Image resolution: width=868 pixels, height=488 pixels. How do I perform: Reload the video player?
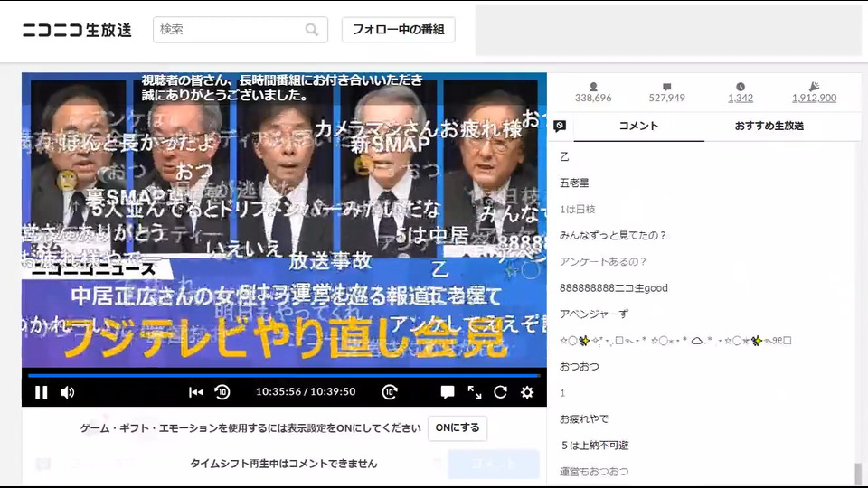tap(500, 392)
